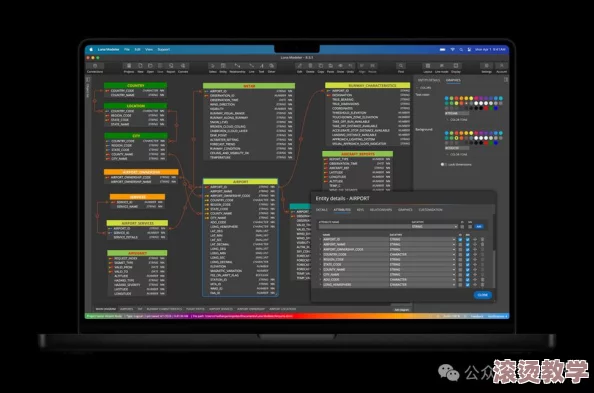Toggle the Lock dimensions switch
This screenshot has width=594, height=393.
[x=443, y=164]
